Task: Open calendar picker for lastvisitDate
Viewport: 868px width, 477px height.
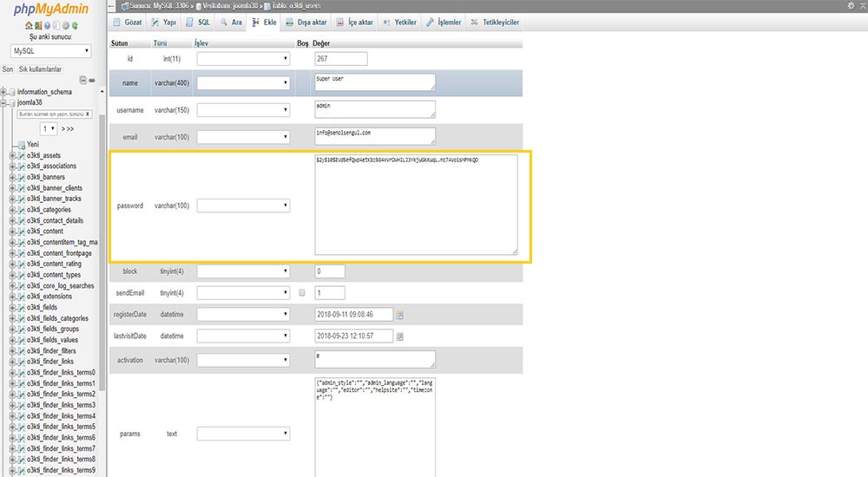Action: [400, 337]
